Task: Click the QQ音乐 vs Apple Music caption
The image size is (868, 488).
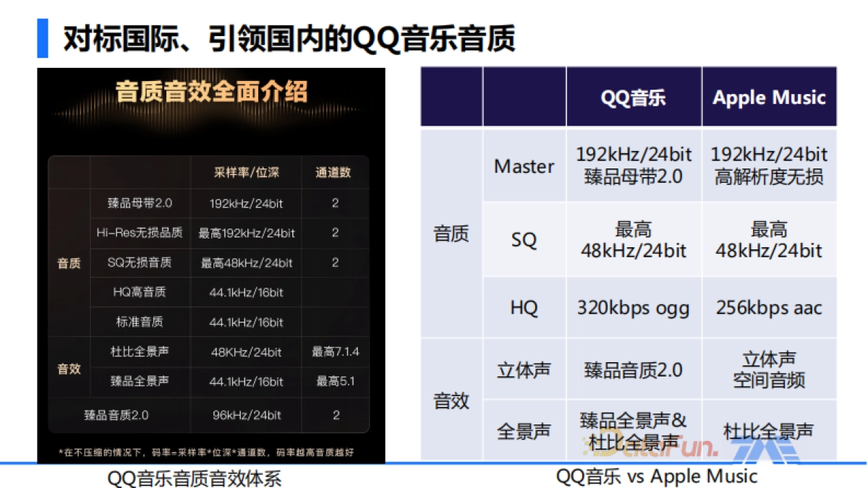Action: [x=655, y=476]
